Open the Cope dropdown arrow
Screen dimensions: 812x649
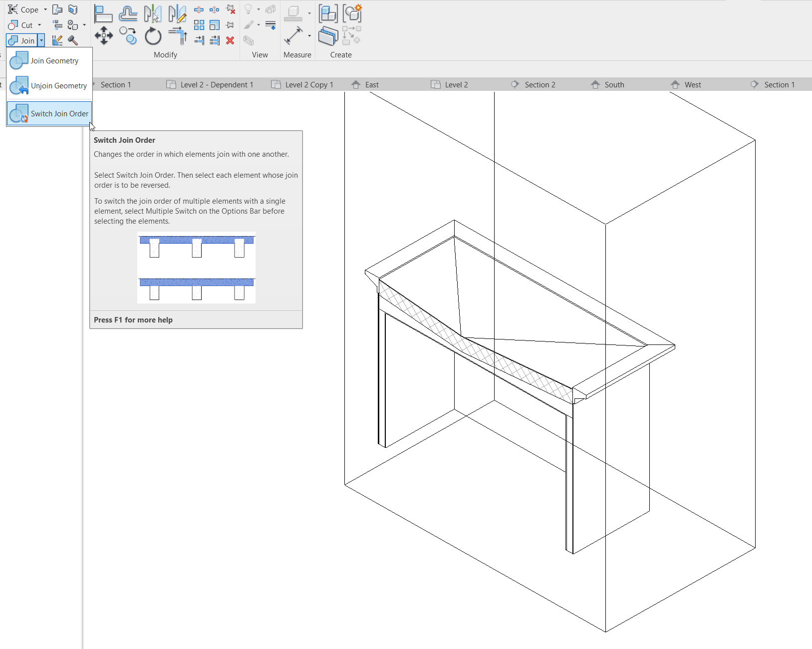click(44, 9)
